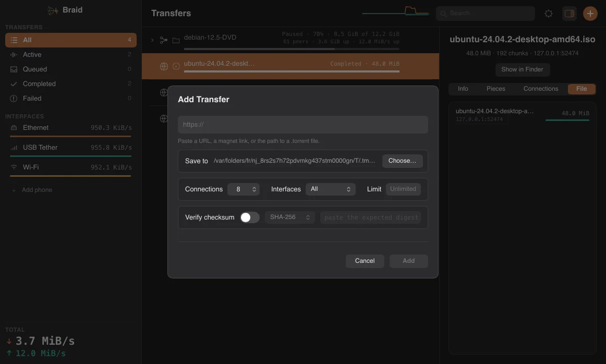
Task: Enable the Verify checksum switch
Action: click(x=250, y=217)
